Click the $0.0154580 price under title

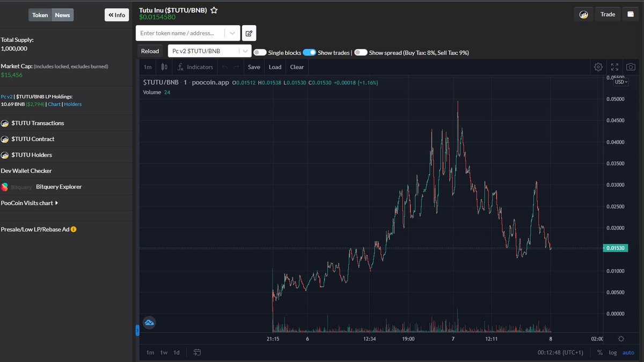click(157, 17)
